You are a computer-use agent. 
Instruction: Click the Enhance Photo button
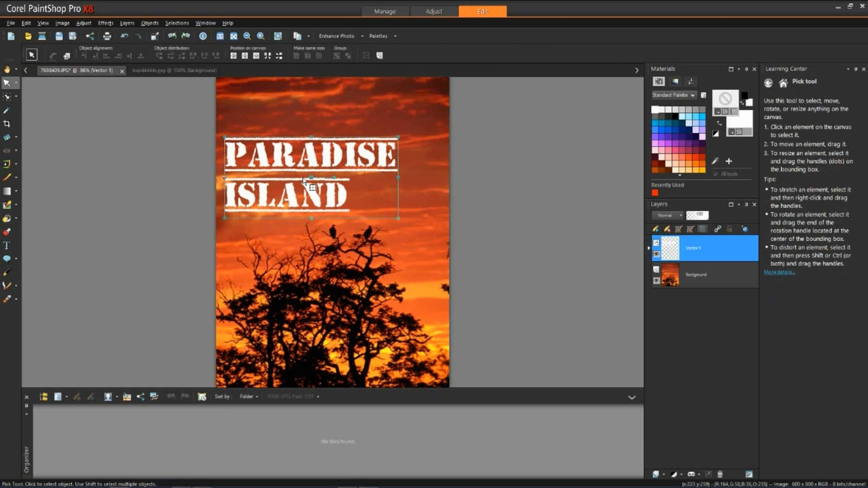tap(336, 36)
